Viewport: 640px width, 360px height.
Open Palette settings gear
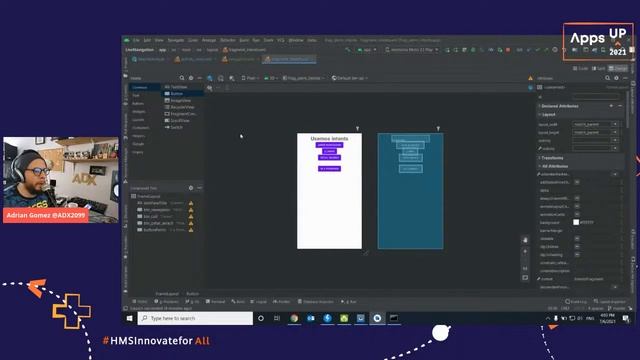[x=191, y=78]
